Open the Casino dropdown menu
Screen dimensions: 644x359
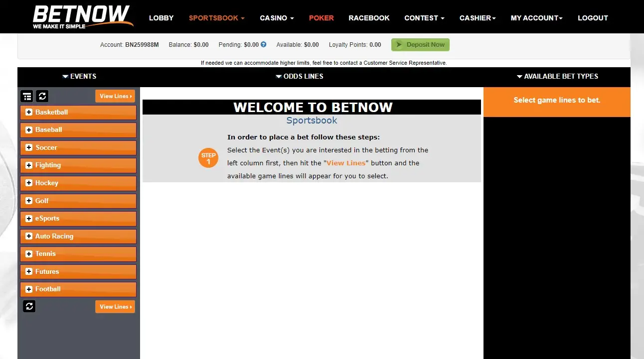click(277, 18)
